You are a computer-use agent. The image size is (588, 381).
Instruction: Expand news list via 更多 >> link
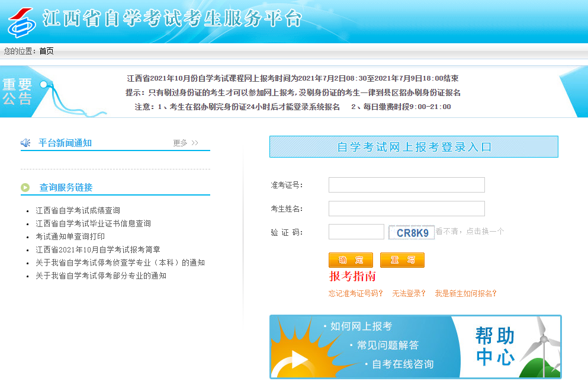tap(185, 143)
